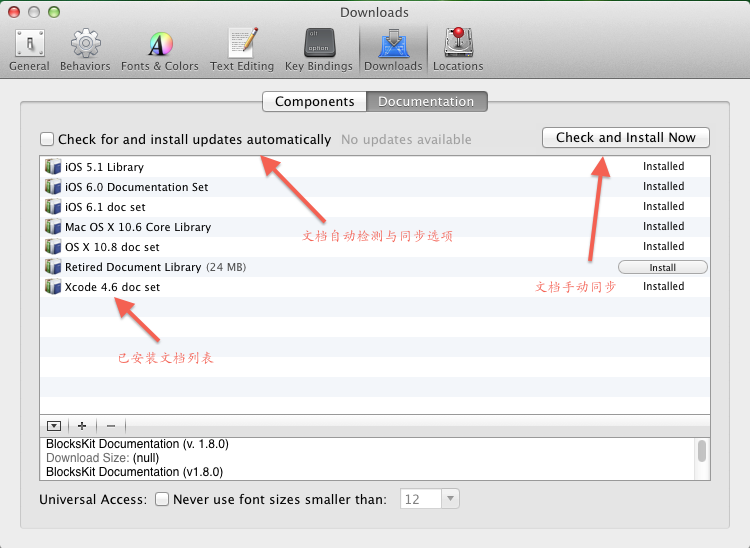Open the action menu below the docs list
The width and height of the screenshot is (750, 548).
tap(54, 426)
